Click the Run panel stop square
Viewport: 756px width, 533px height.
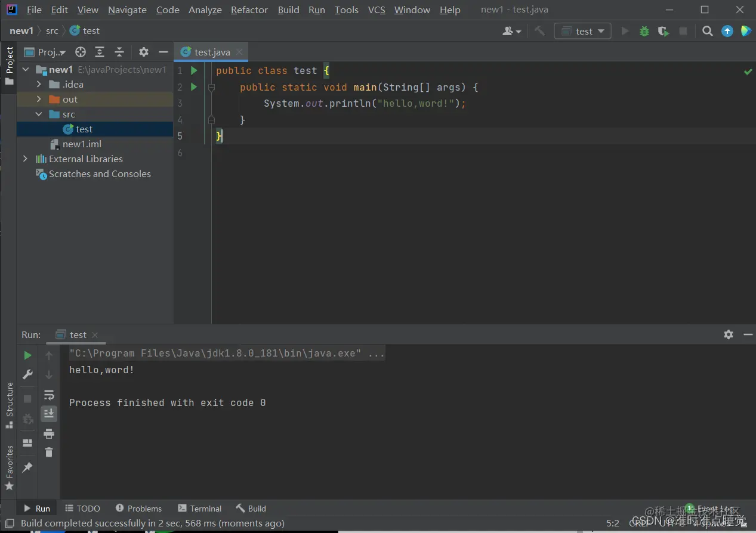(27, 398)
